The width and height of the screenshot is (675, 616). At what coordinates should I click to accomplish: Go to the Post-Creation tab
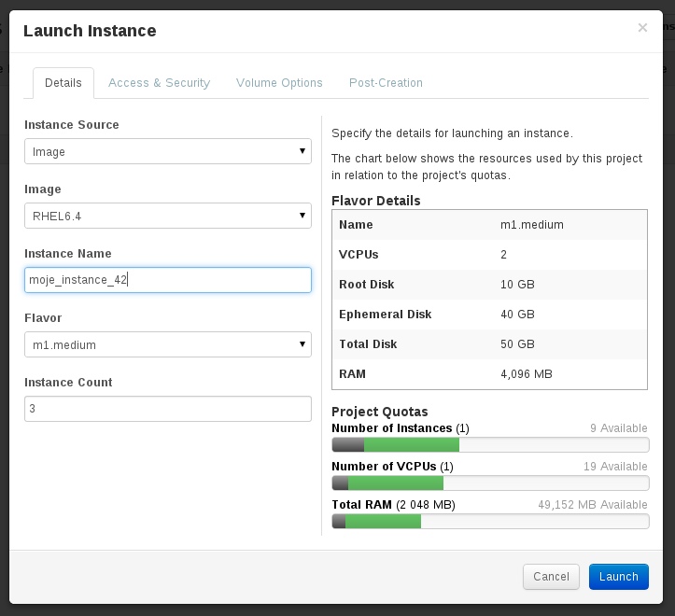pyautogui.click(x=386, y=83)
